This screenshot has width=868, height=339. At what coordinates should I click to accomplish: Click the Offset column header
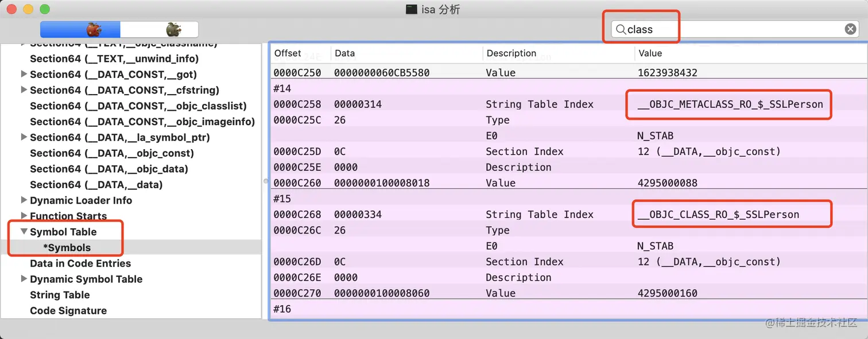coord(300,53)
